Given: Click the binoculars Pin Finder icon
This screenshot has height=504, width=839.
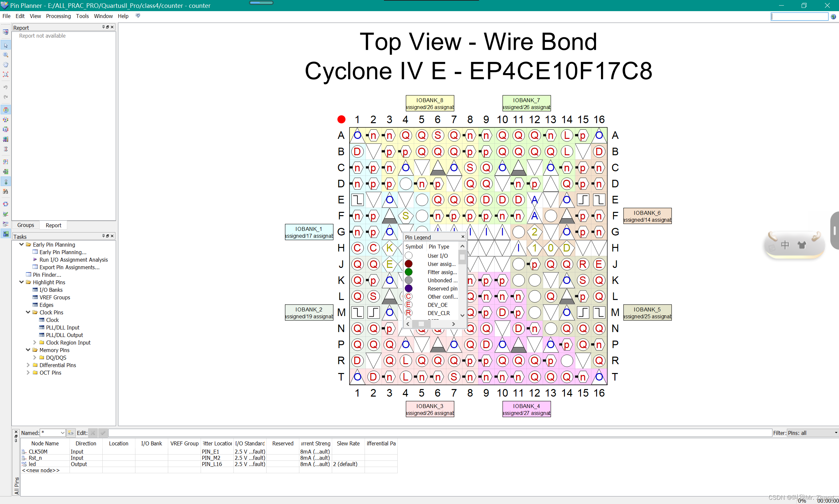Looking at the screenshot, I should pyautogui.click(x=6, y=192).
